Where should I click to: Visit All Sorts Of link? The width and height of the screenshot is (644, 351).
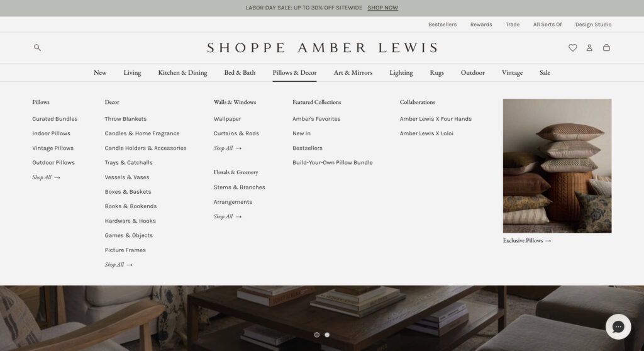(548, 25)
